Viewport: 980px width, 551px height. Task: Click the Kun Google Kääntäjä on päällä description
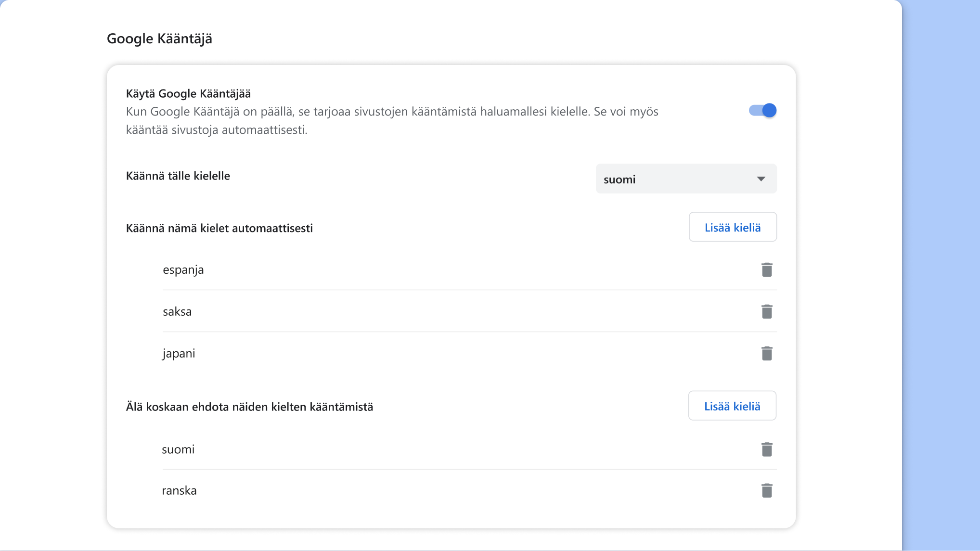(x=392, y=120)
